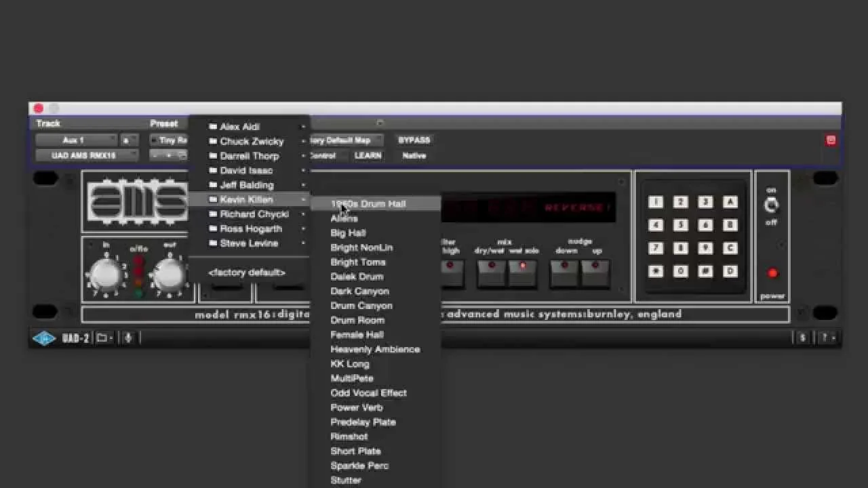This screenshot has height=488, width=868.
Task: Click the folder icon beside Chuck Zwicky
Action: [x=212, y=141]
